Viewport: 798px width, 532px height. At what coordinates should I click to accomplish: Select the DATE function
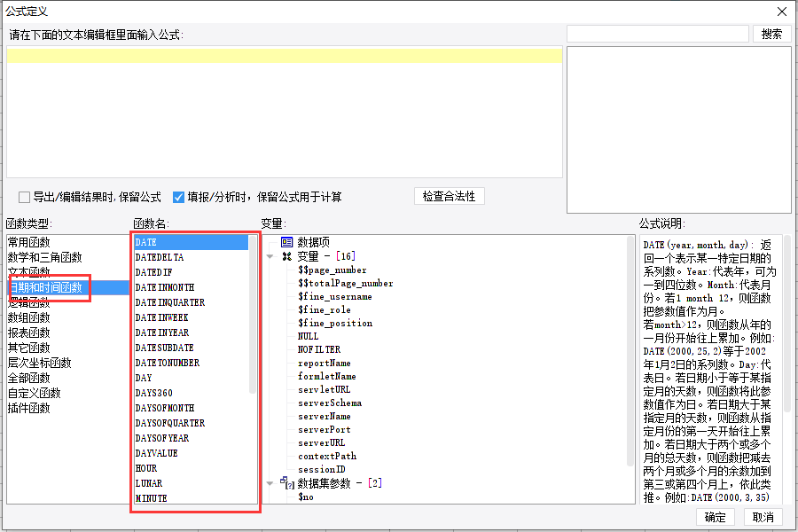[191, 242]
